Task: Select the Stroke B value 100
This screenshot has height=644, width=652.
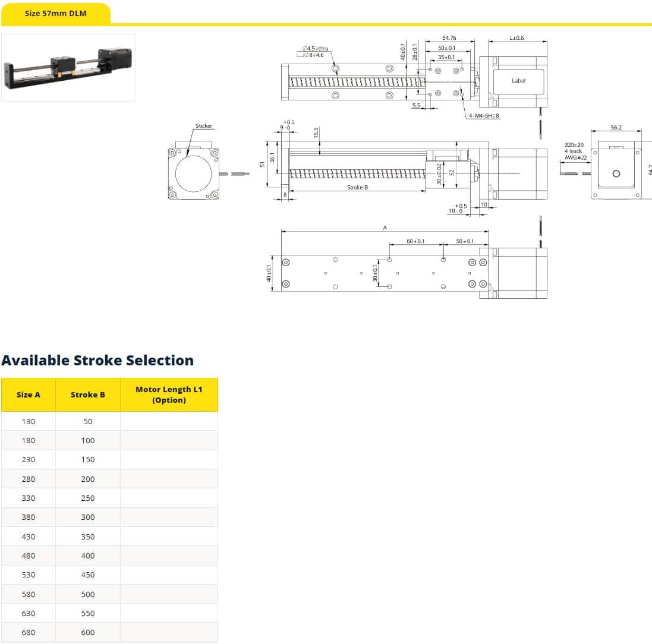Action: pos(88,440)
